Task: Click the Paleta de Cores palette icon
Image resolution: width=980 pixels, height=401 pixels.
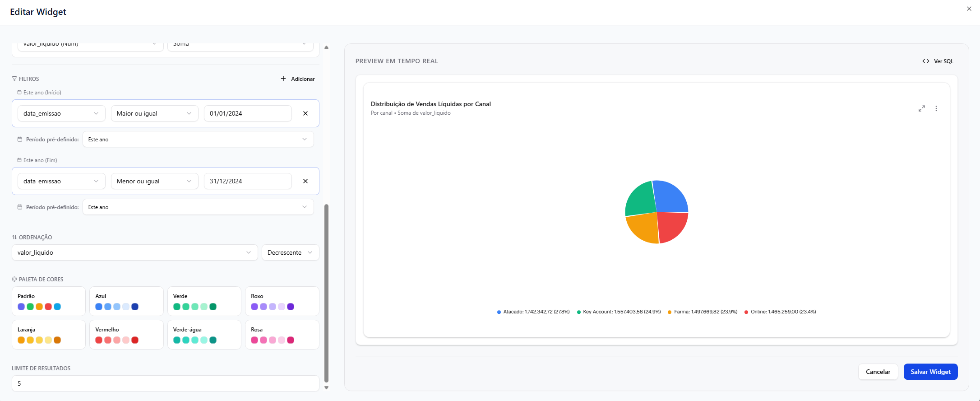Action: point(14,279)
